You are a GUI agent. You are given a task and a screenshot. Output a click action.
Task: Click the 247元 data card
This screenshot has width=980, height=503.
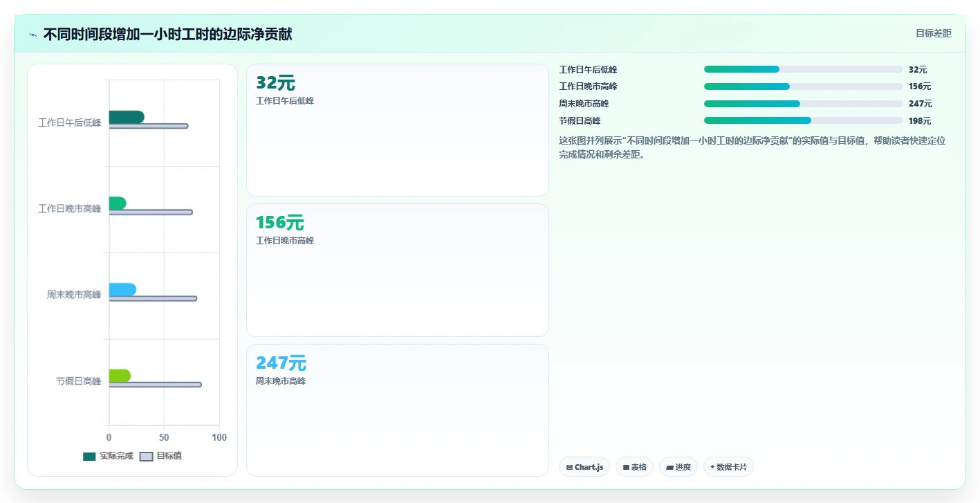[x=398, y=410]
